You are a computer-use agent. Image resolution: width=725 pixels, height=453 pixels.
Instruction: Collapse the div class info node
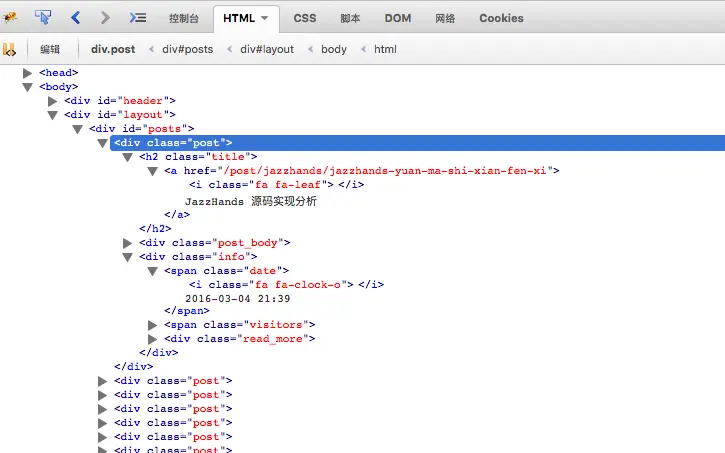point(127,257)
